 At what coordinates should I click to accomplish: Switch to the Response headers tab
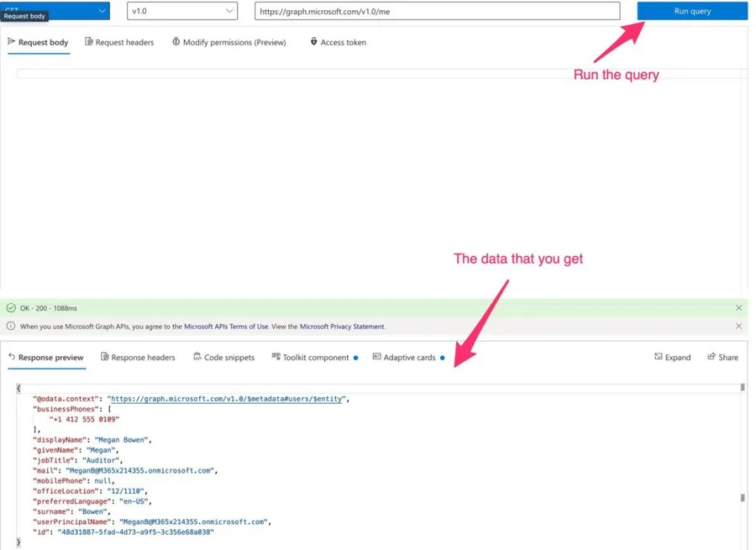click(138, 357)
